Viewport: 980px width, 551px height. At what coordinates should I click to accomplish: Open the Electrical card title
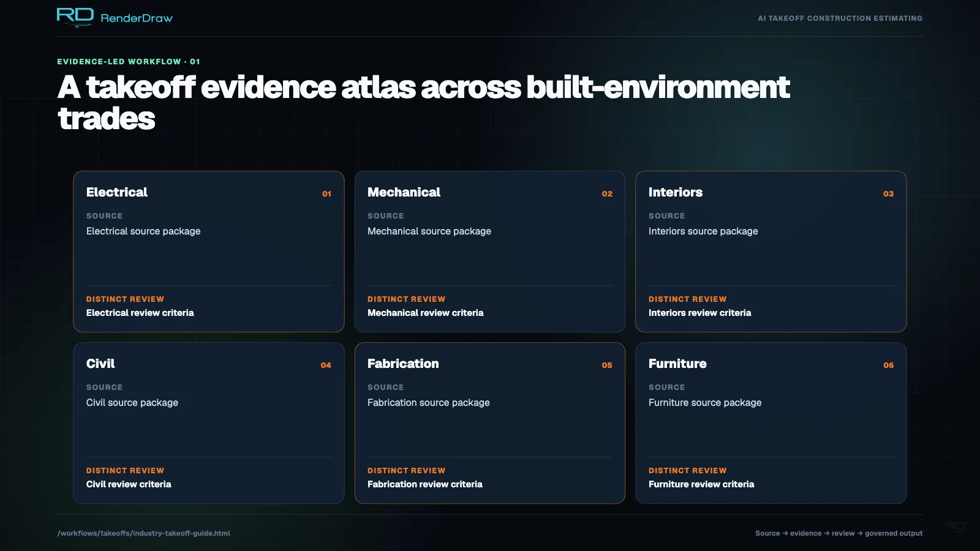(117, 192)
